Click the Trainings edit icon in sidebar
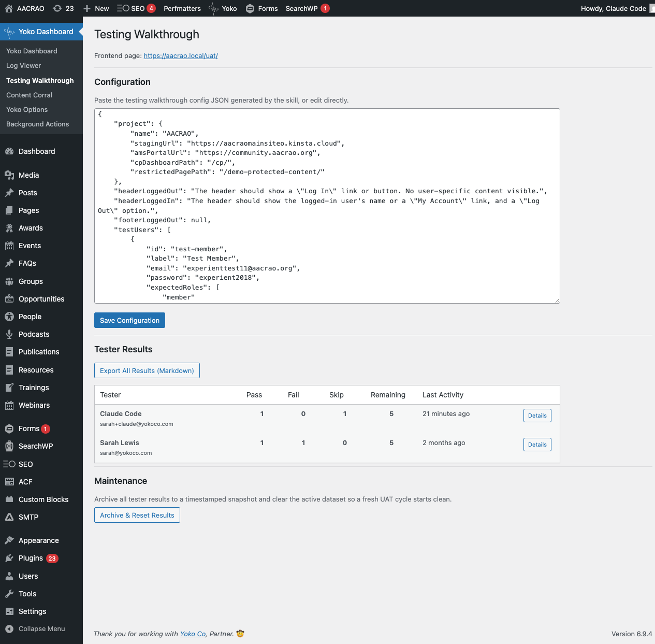This screenshot has width=655, height=644. pos(9,388)
